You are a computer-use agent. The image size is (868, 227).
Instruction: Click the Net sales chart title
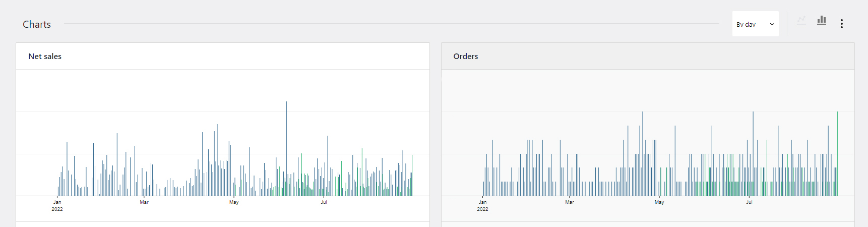45,56
